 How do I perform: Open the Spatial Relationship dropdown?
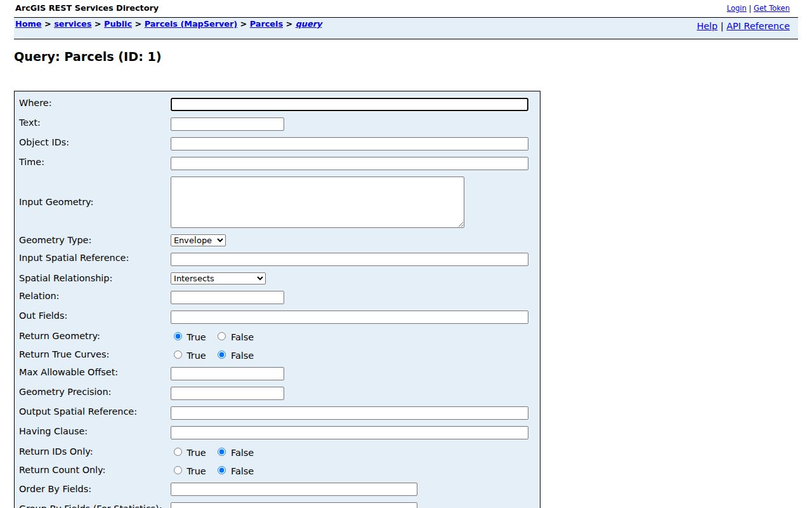(x=218, y=278)
